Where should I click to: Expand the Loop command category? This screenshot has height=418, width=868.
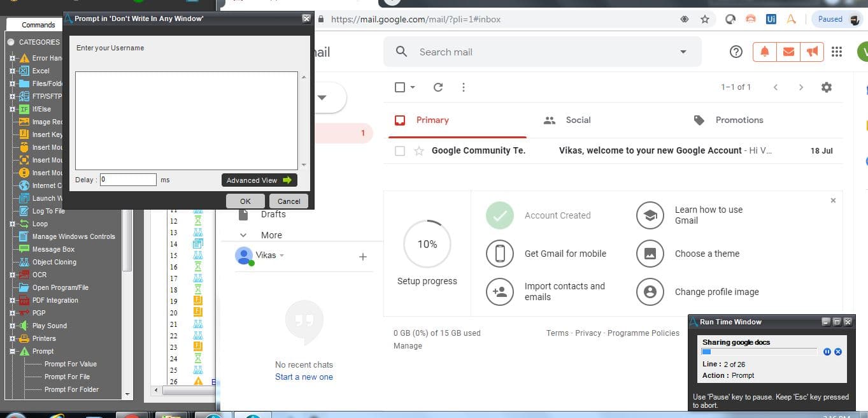12,224
